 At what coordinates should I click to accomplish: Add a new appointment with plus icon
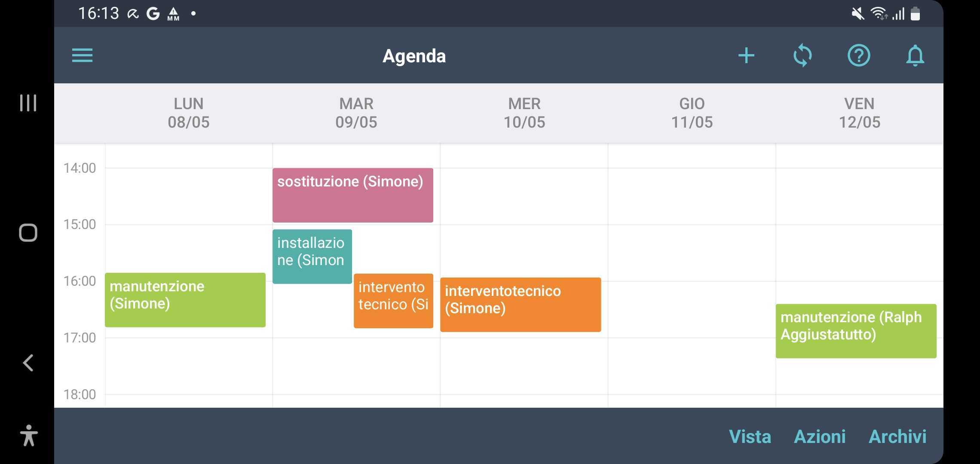coord(746,55)
